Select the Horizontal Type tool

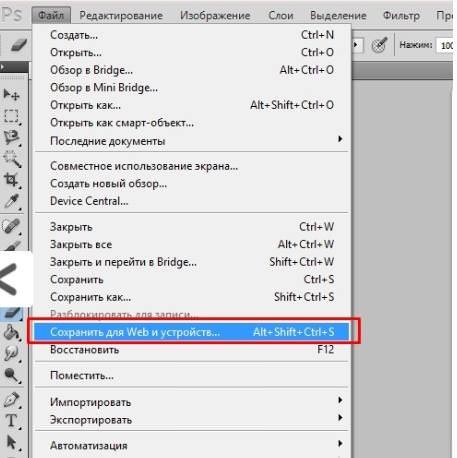click(x=11, y=420)
